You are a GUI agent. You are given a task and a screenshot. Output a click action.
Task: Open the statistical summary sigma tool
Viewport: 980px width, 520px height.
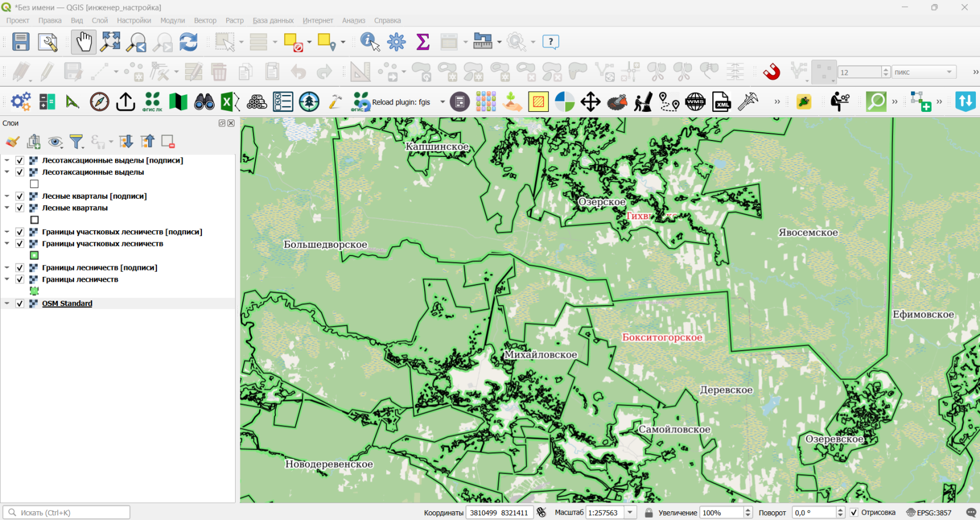423,42
